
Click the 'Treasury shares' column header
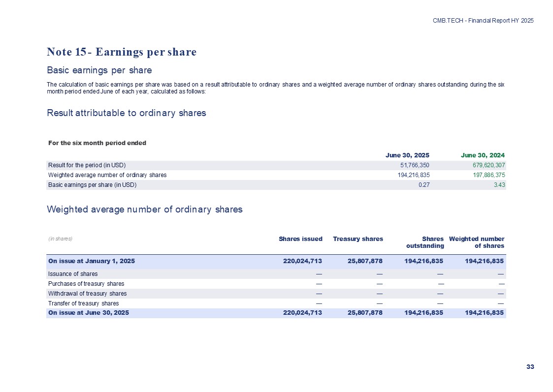(x=358, y=239)
